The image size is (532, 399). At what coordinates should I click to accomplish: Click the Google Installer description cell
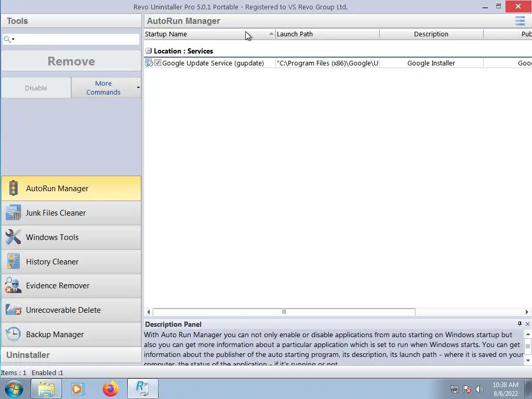pos(431,63)
